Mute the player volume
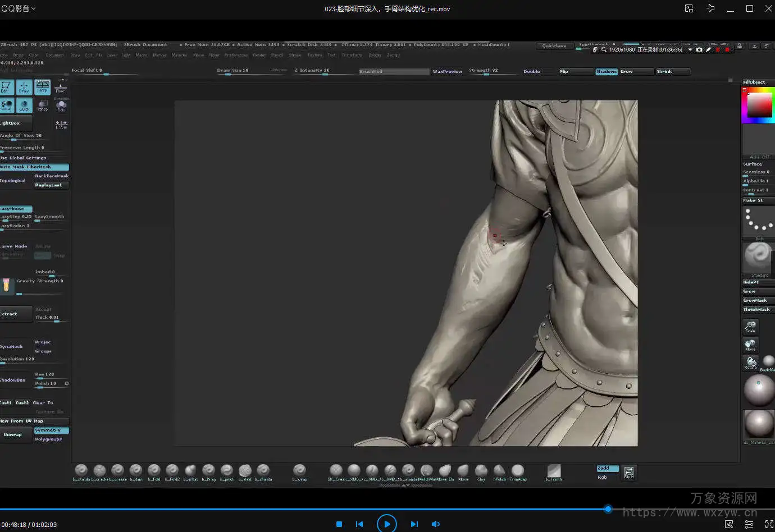This screenshot has width=775, height=532. pos(435,524)
